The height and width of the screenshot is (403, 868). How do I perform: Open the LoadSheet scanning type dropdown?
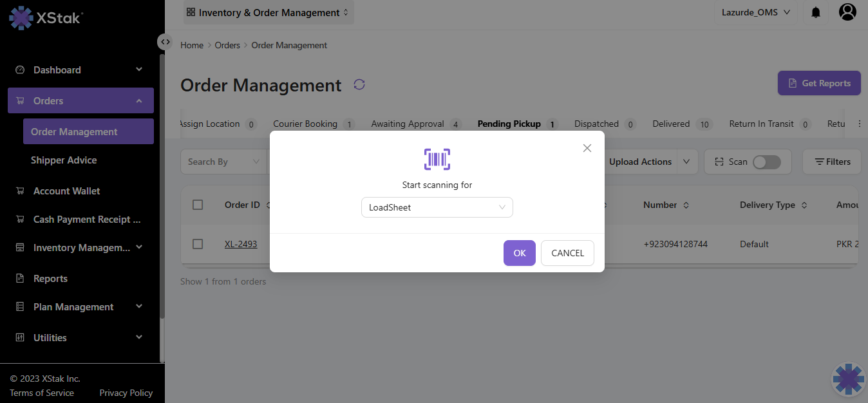click(x=437, y=207)
